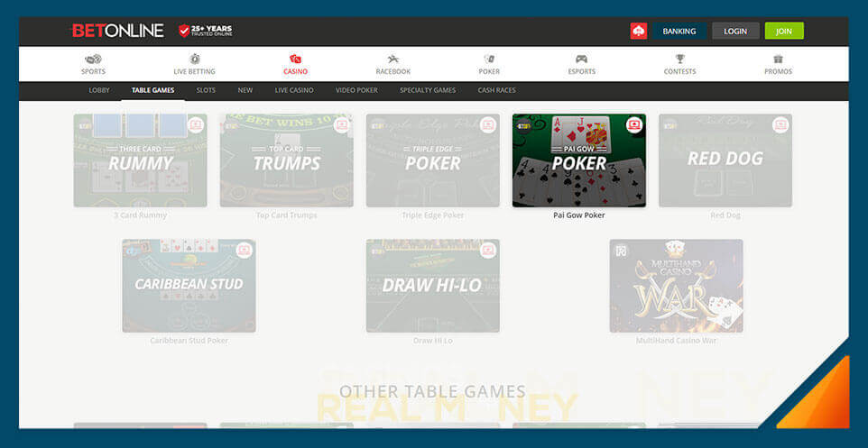Open the Draw Hi-Lo game thumbnail
This screenshot has width=868, height=448.
pos(432,286)
